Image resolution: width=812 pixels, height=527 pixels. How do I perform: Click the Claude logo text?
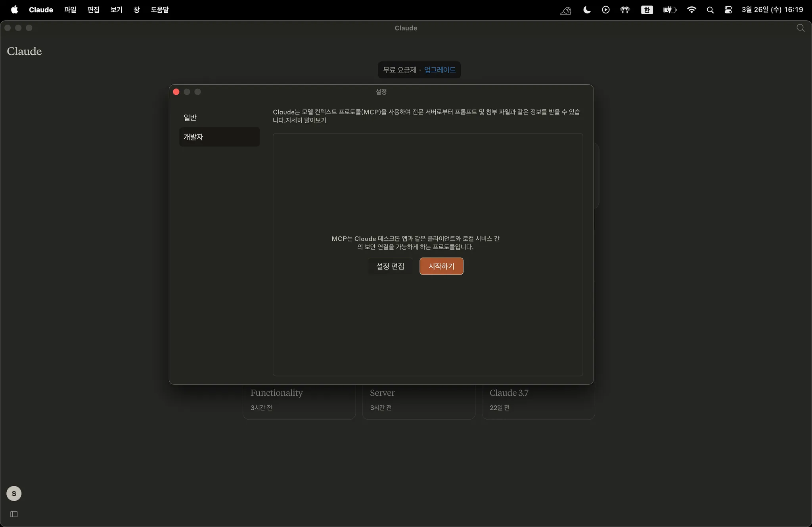point(24,52)
